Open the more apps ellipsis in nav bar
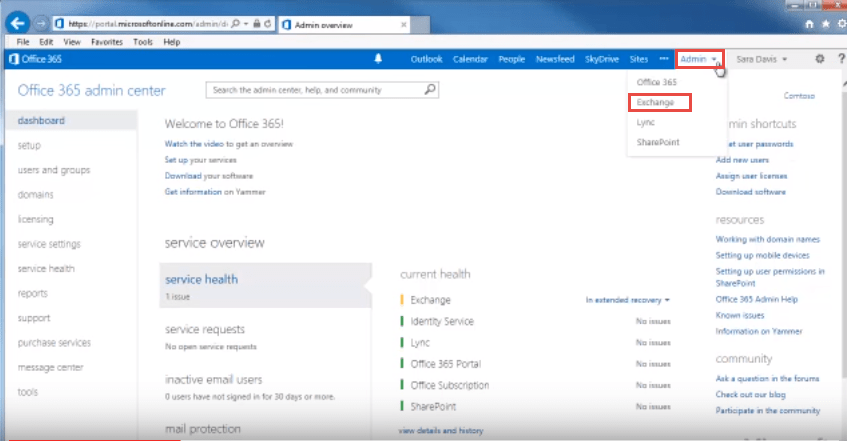 point(664,58)
